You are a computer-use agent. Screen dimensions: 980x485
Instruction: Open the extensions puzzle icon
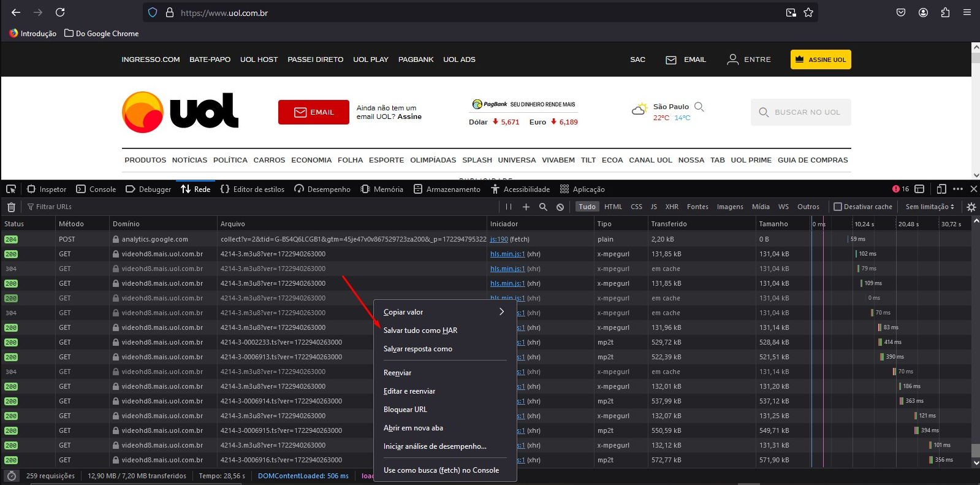click(x=945, y=12)
